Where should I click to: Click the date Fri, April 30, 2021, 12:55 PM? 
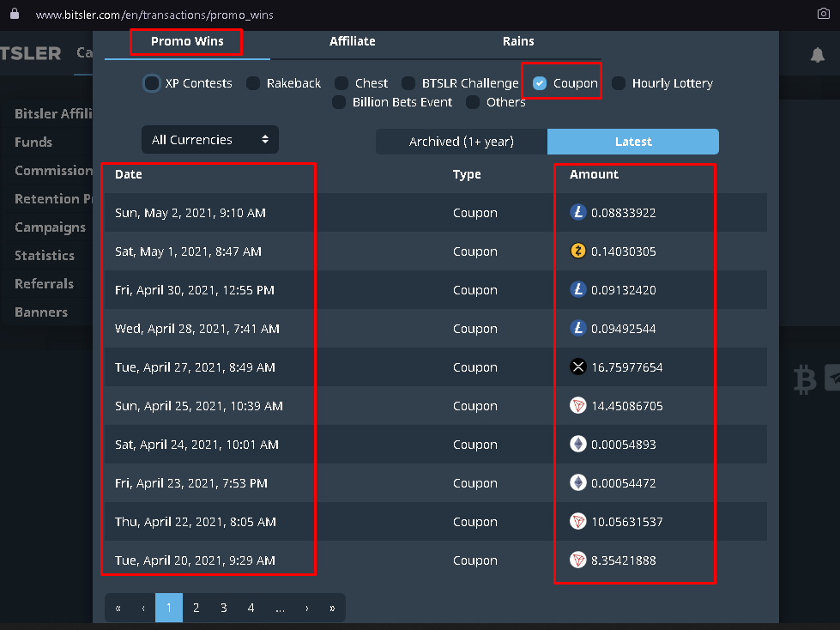click(x=195, y=290)
